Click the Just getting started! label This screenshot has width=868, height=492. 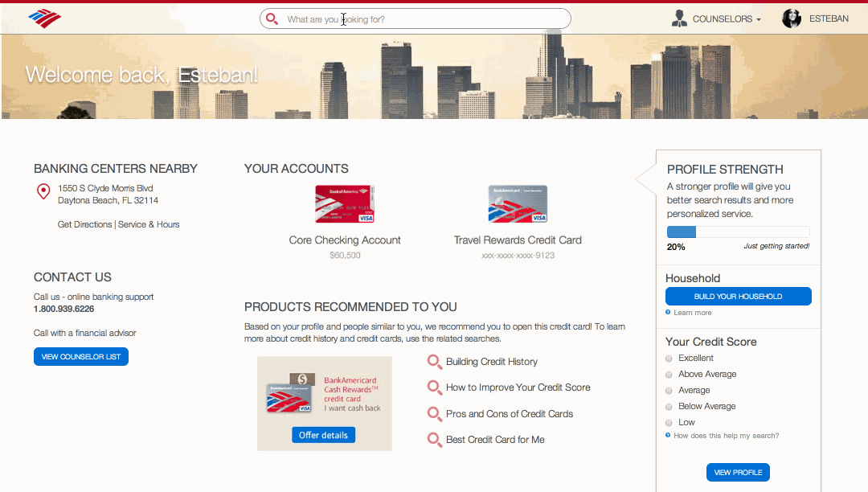(776, 246)
